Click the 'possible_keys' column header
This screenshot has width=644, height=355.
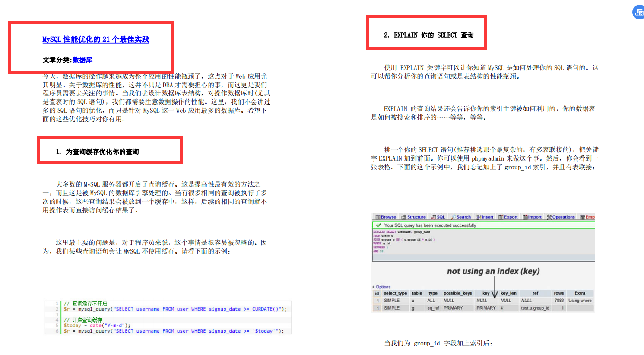pos(458,293)
